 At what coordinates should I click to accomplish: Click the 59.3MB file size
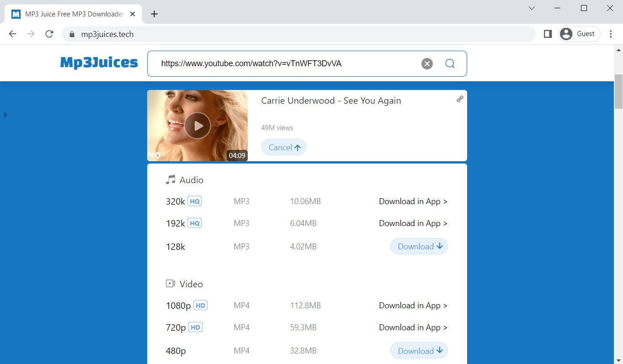click(x=304, y=327)
